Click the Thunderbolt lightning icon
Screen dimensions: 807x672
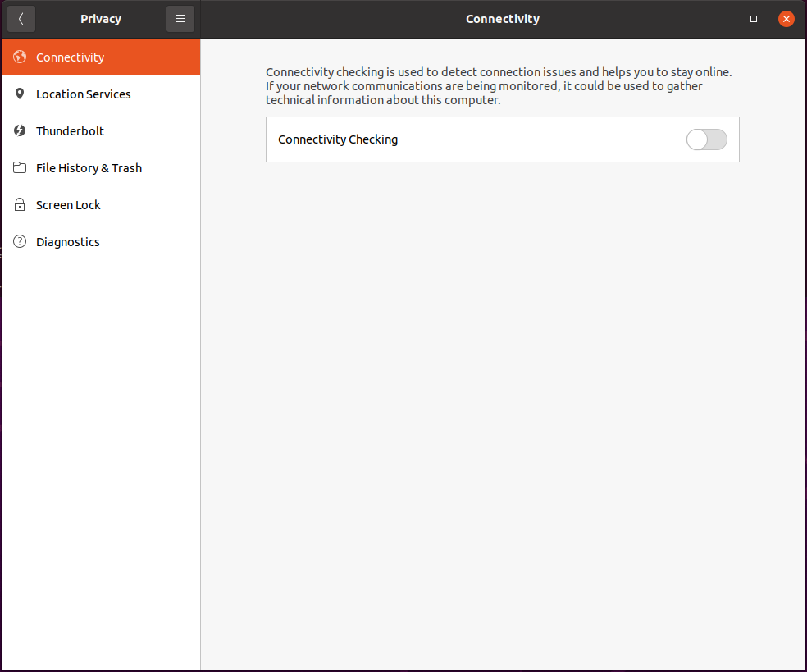(20, 130)
